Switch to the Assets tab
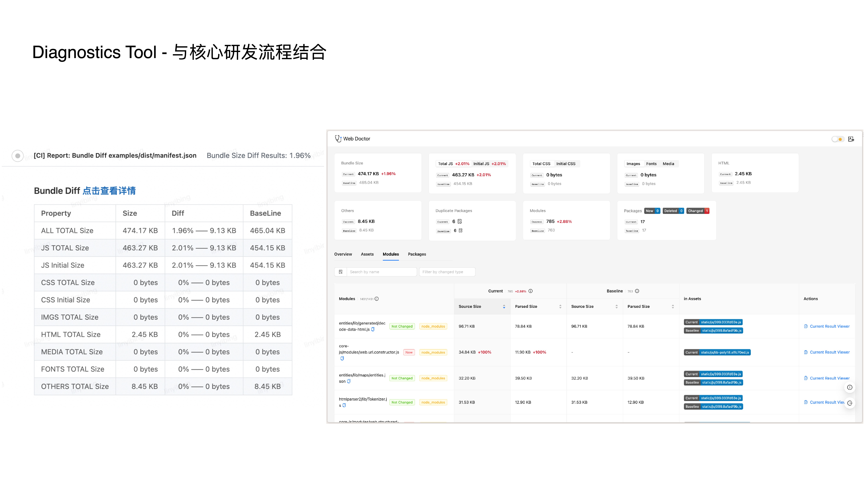The image size is (868, 488). (x=367, y=254)
